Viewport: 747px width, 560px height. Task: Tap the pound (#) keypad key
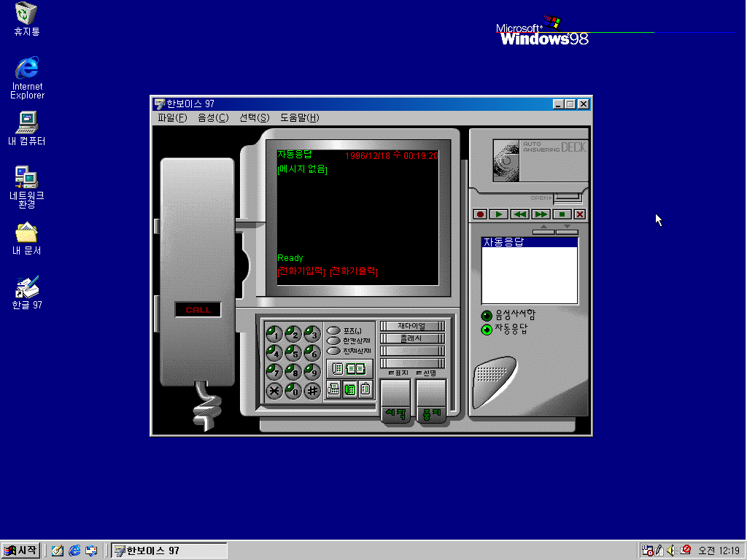tap(312, 391)
